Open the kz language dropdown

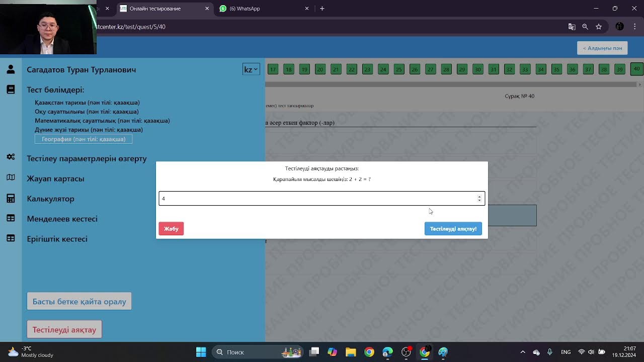(x=251, y=69)
